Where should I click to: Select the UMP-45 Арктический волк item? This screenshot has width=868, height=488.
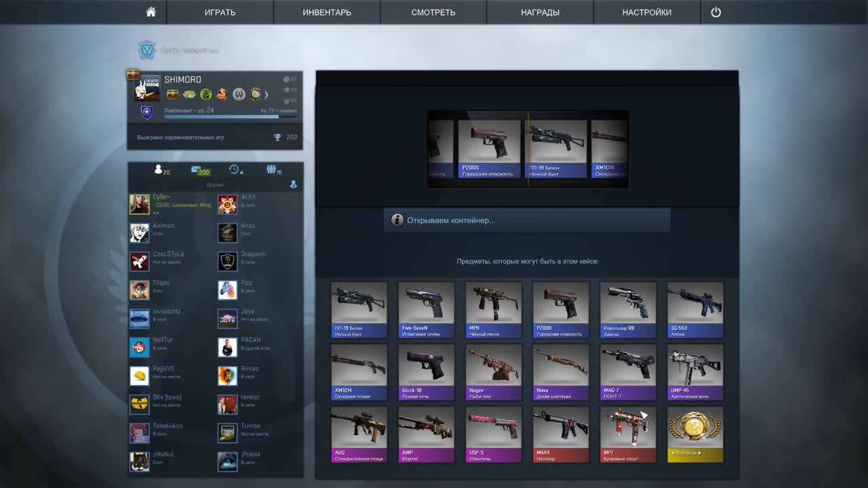pyautogui.click(x=695, y=372)
